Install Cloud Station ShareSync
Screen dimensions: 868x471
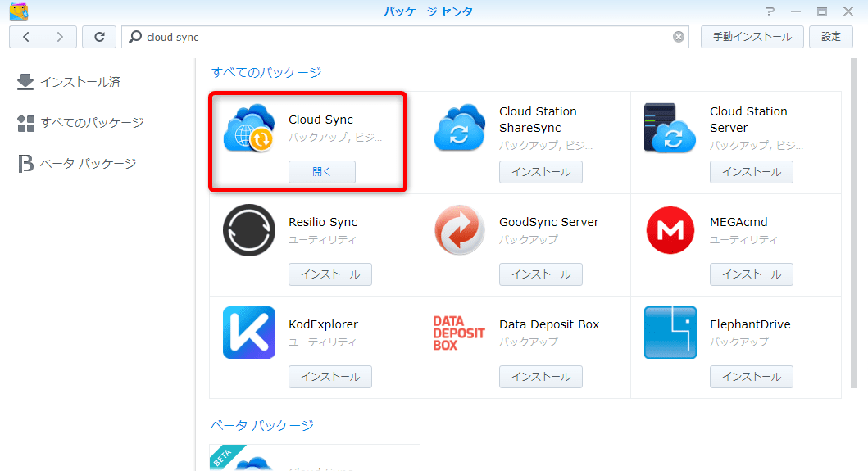click(541, 172)
